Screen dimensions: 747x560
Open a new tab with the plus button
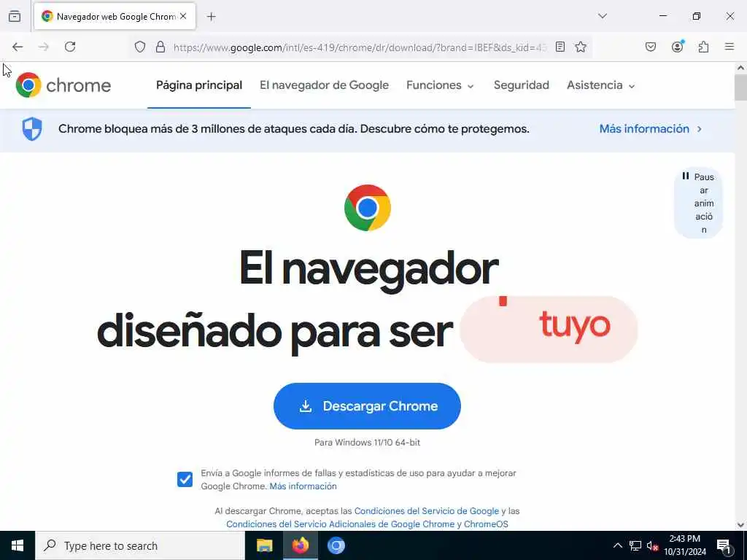pos(212,17)
